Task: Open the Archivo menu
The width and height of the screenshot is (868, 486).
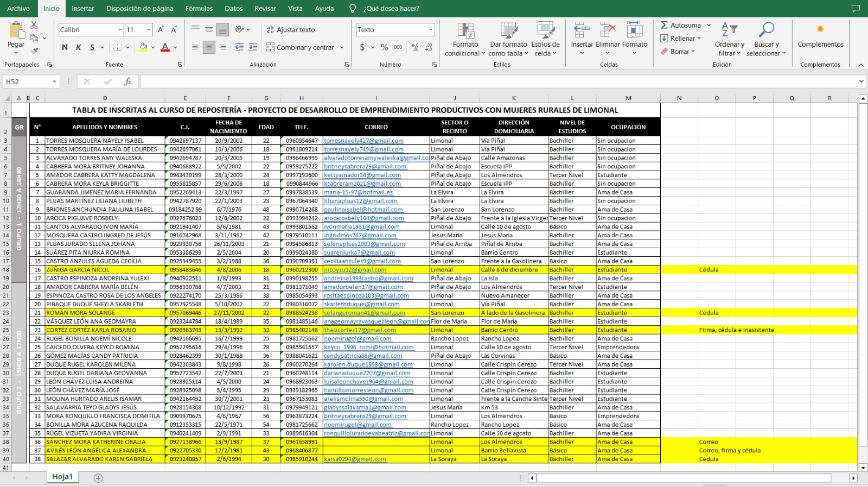Action: (x=18, y=9)
